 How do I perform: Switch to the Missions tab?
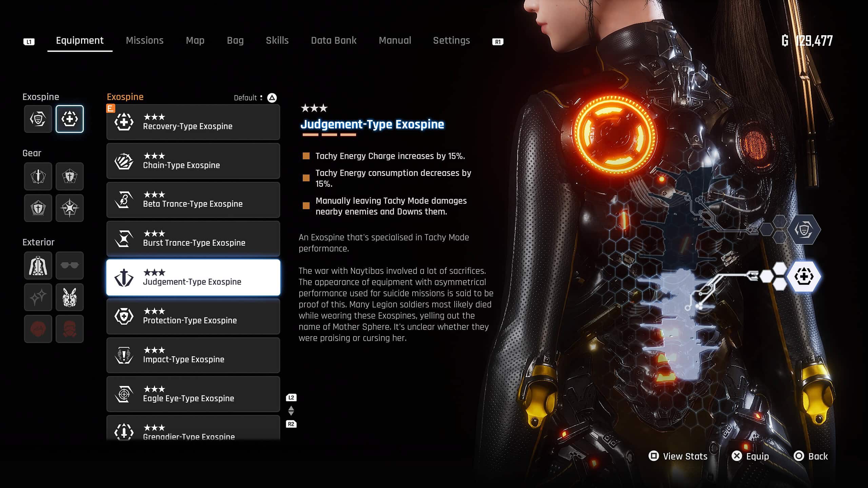[x=145, y=40]
